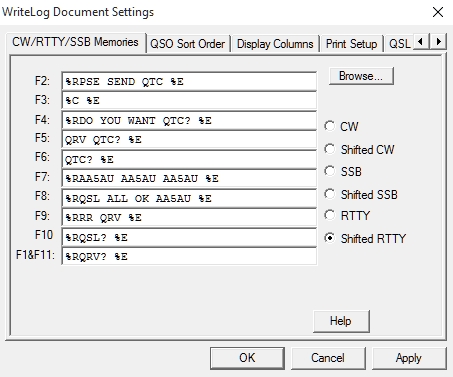Click the F8 QSL ALL OK field
This screenshot has height=377, width=453.
(x=189, y=198)
